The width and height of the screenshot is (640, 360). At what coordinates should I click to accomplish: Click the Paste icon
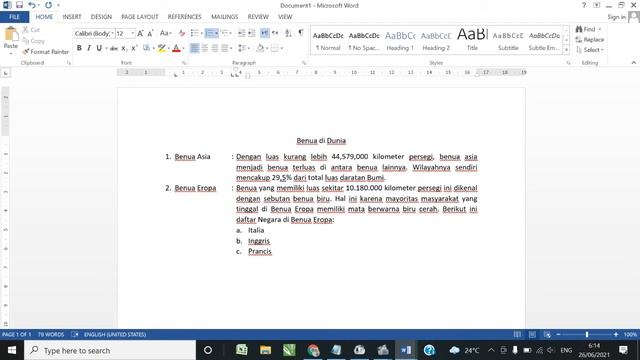click(x=11, y=35)
